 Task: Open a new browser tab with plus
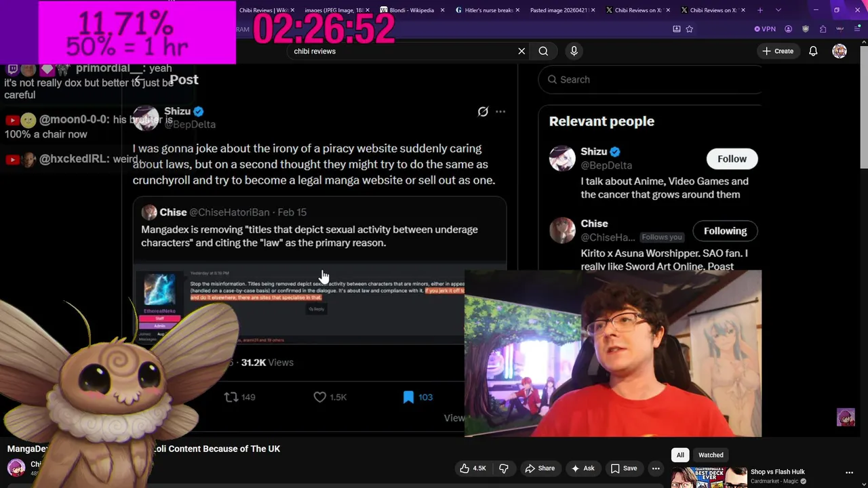tap(760, 10)
